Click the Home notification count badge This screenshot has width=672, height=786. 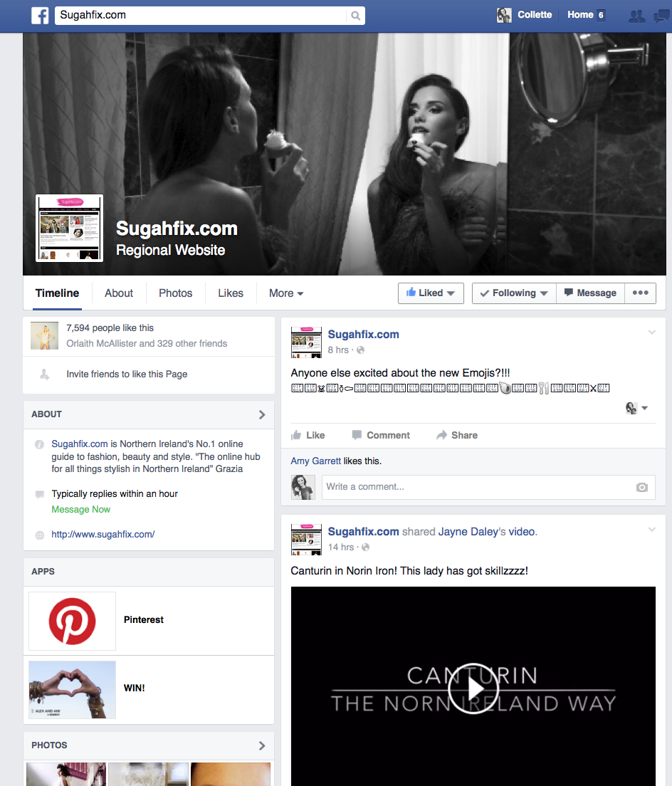pos(601,15)
